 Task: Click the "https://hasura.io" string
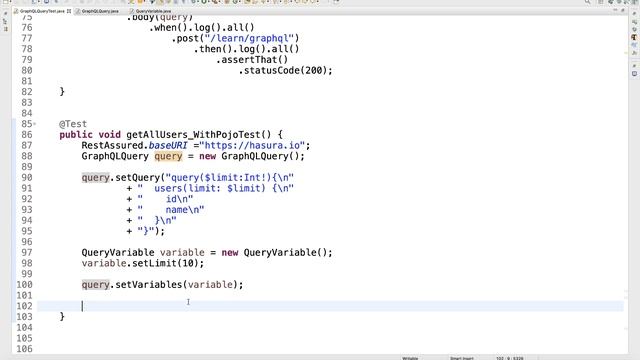click(252, 145)
